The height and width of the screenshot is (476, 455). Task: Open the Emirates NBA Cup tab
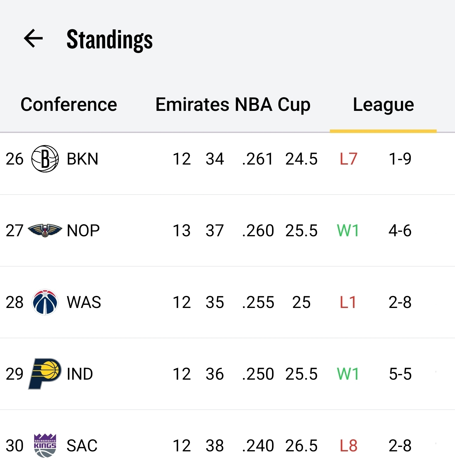coord(233,105)
